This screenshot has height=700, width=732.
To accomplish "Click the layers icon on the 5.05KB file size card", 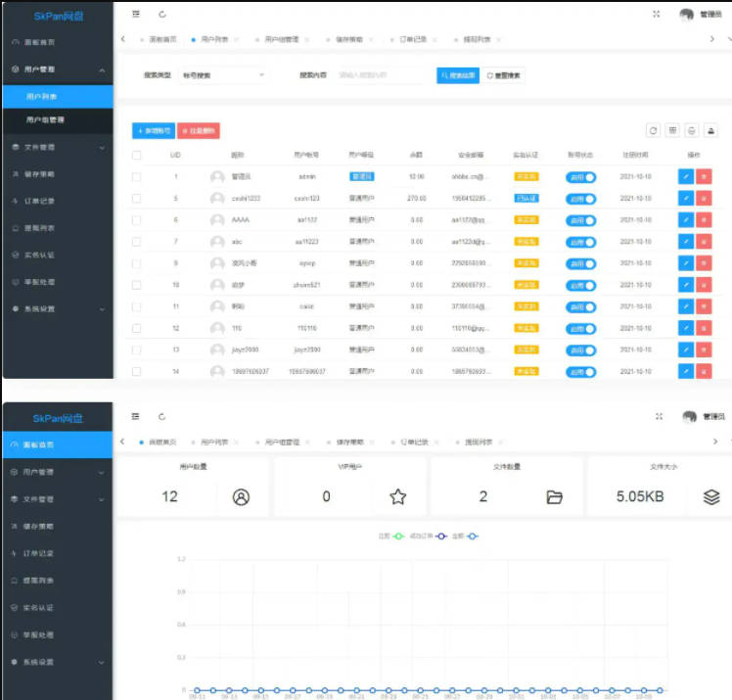I will 711,497.
